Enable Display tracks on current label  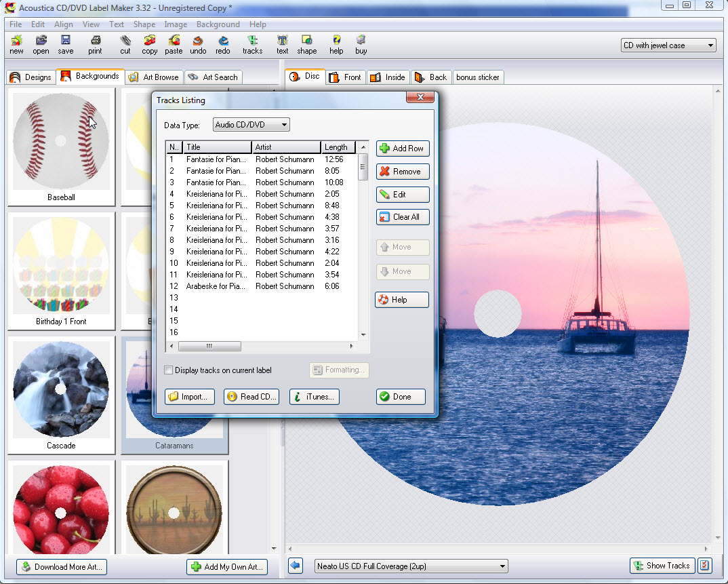click(169, 370)
